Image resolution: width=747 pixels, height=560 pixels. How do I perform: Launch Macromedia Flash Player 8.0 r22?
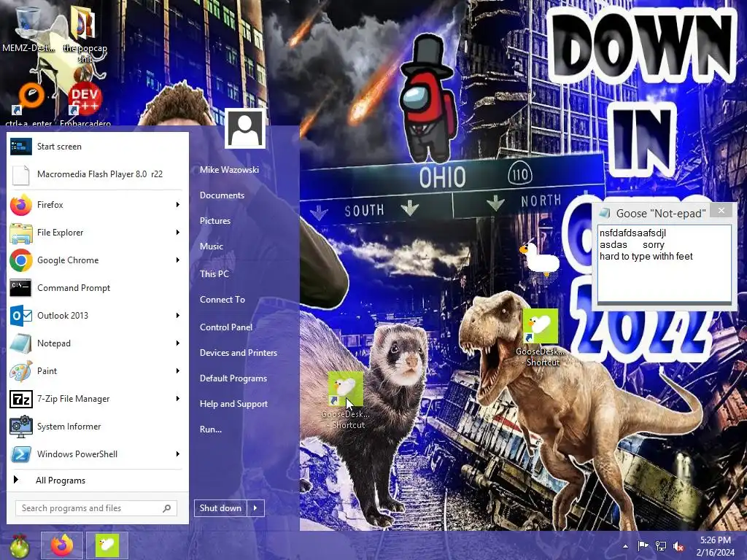(x=98, y=174)
